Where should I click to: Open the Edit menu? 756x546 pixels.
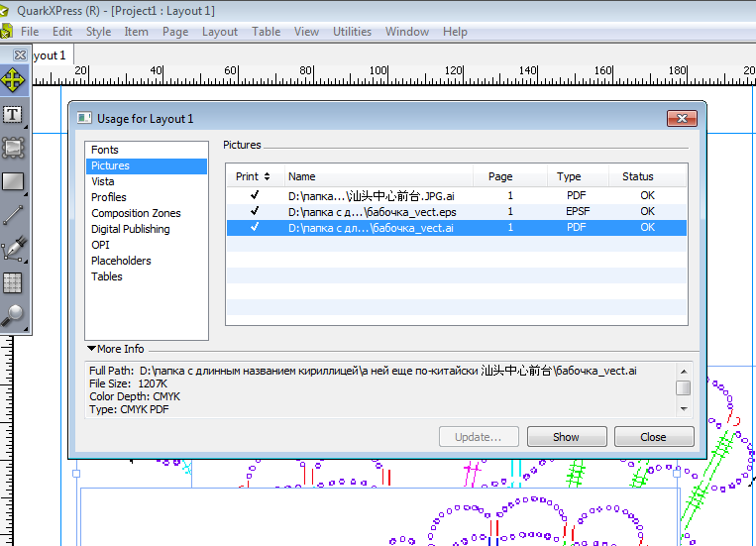click(62, 32)
